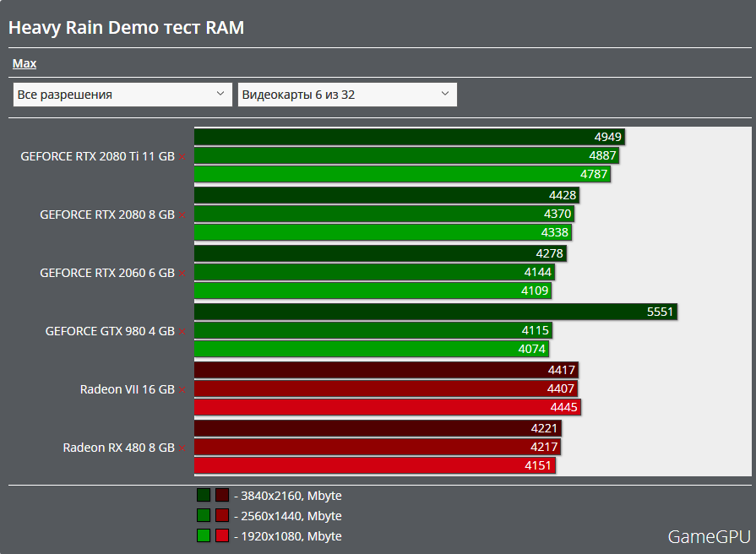Click the 4787 bar for RTX 2080 Ti
The width and height of the screenshot is (756, 554).
click(402, 174)
